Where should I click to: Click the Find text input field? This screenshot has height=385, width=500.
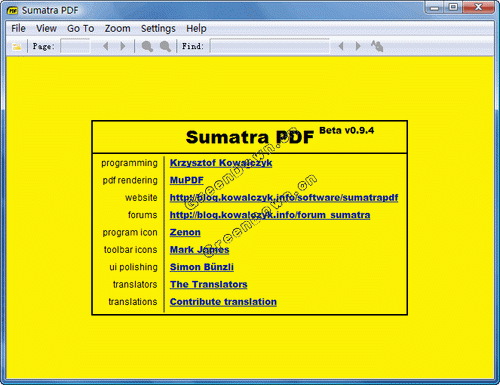tap(270, 46)
